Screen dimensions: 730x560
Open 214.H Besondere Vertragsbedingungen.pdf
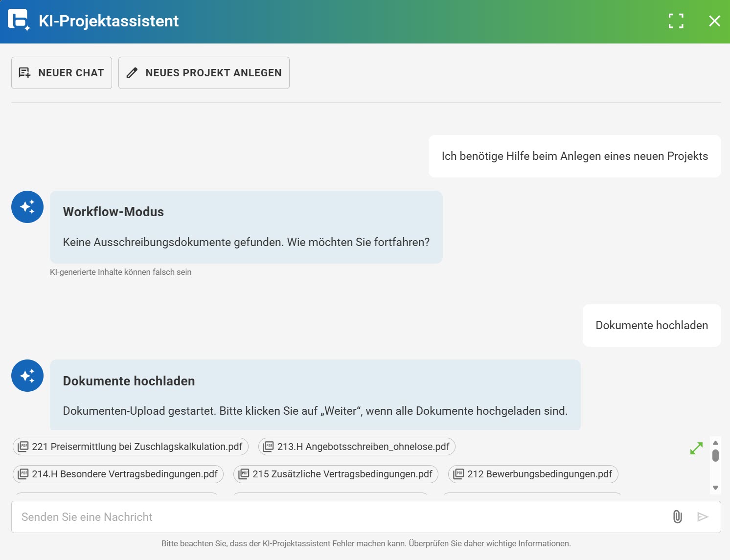pos(117,474)
